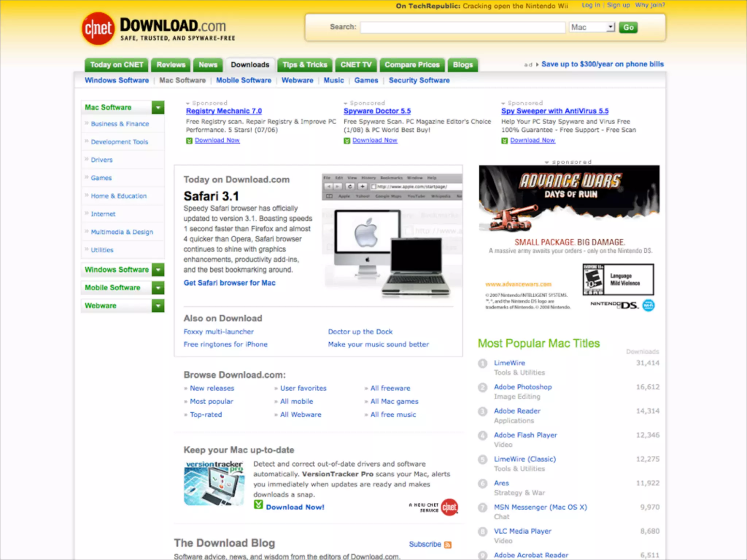Click the VersionTracker Pro thumbnail image
This screenshot has height=560, width=747.
click(x=214, y=484)
